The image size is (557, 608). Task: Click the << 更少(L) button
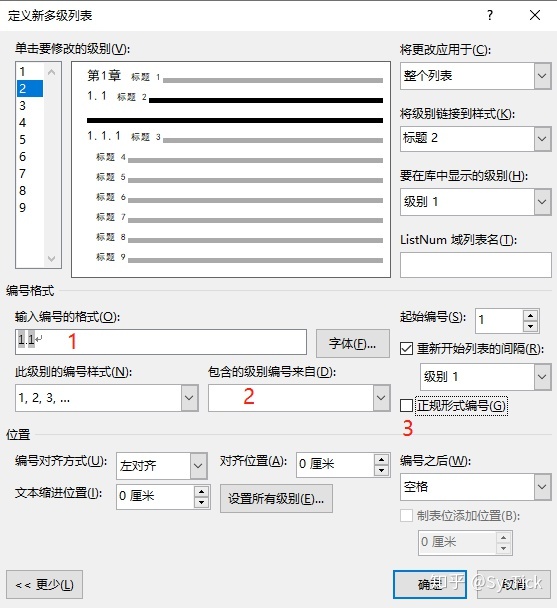[44, 584]
